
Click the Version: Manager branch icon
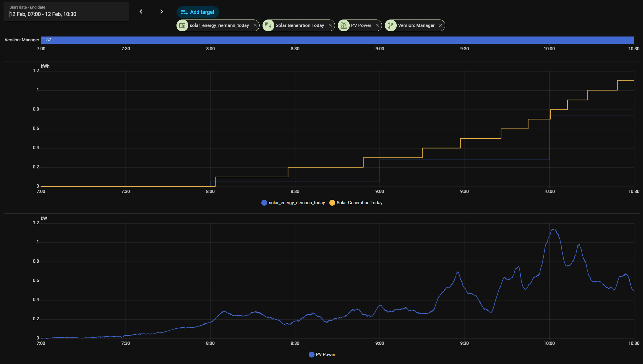[391, 25]
